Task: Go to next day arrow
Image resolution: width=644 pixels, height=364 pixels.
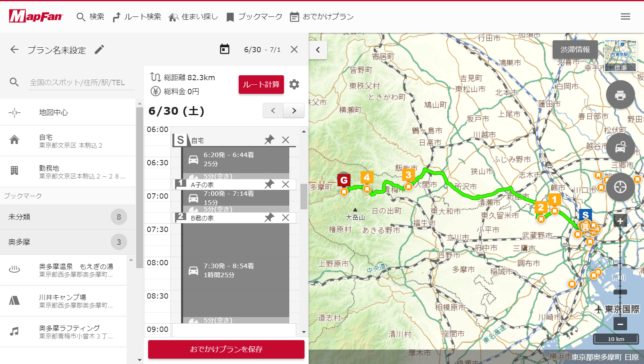Action: click(294, 111)
